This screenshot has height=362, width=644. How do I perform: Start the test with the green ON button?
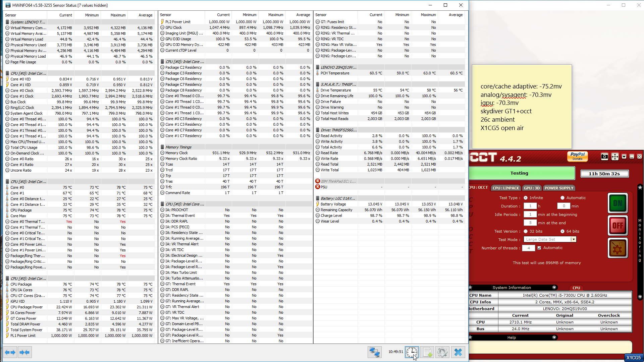pyautogui.click(x=618, y=203)
